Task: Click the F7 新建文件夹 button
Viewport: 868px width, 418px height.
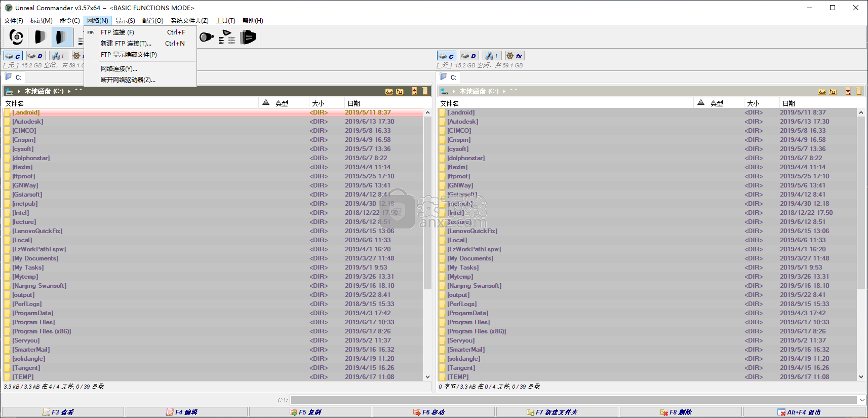Action: tap(557, 412)
